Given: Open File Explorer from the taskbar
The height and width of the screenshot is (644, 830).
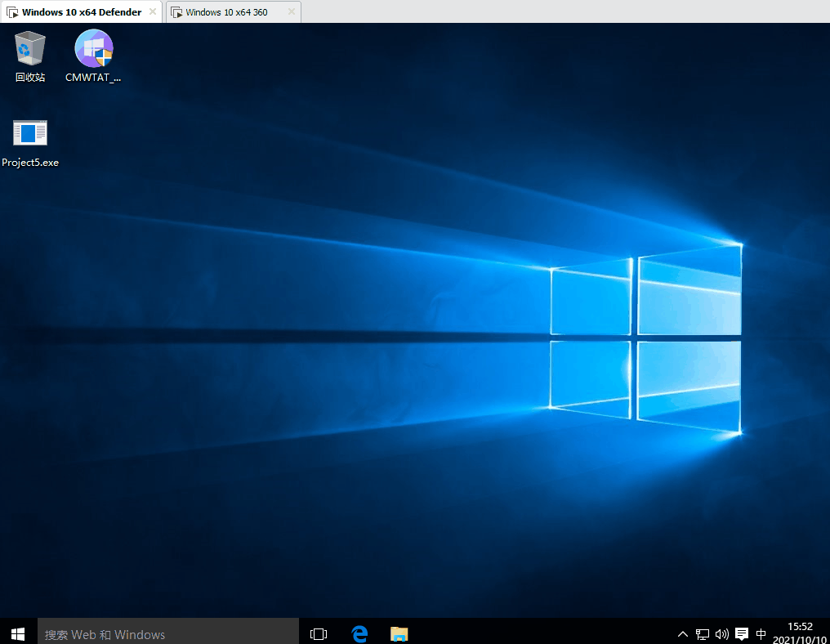Looking at the screenshot, I should 399,633.
